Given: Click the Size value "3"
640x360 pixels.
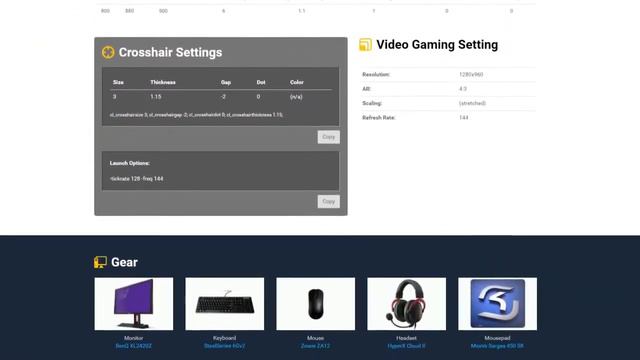Looking at the screenshot, I should click(x=114, y=97).
